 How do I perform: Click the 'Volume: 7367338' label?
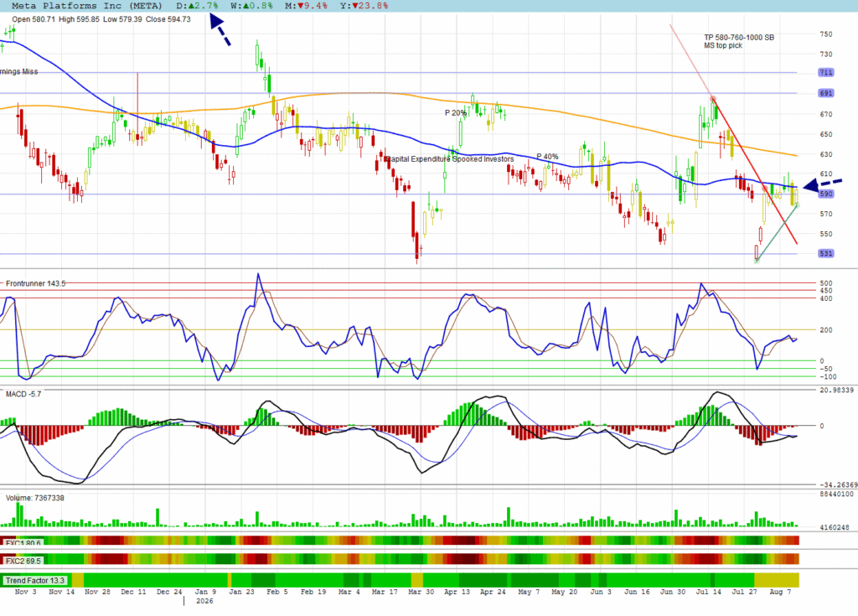click(35, 499)
